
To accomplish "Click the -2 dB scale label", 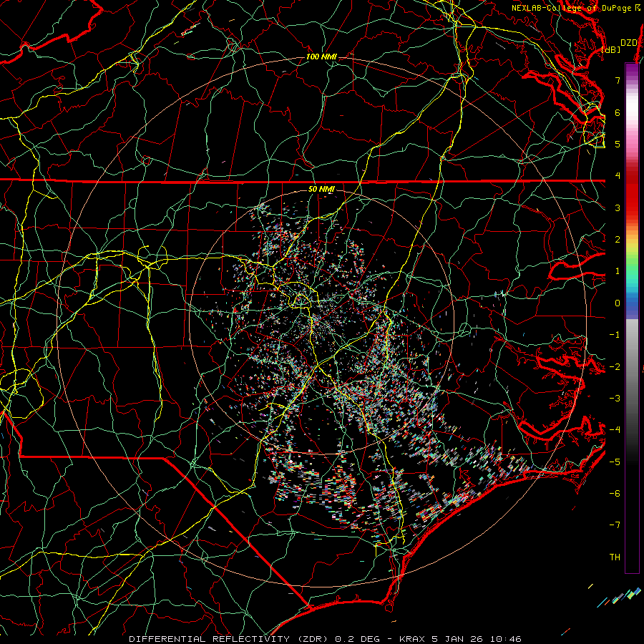I will (x=615, y=367).
